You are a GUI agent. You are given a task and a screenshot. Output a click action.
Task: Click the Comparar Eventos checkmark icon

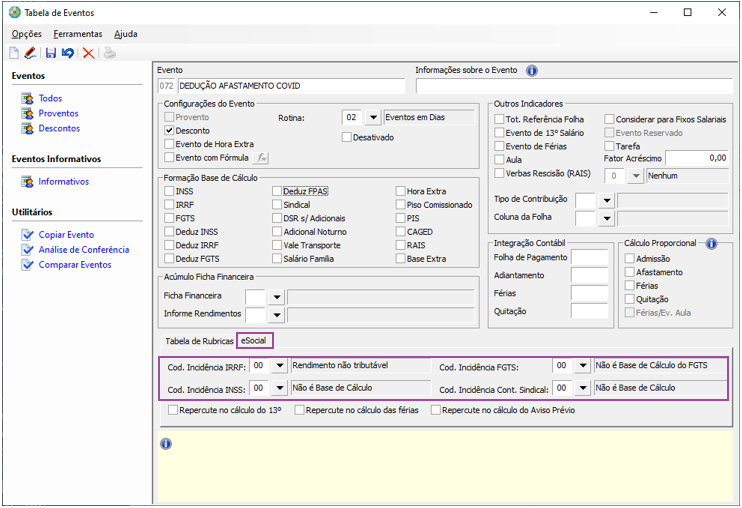pyautogui.click(x=27, y=265)
